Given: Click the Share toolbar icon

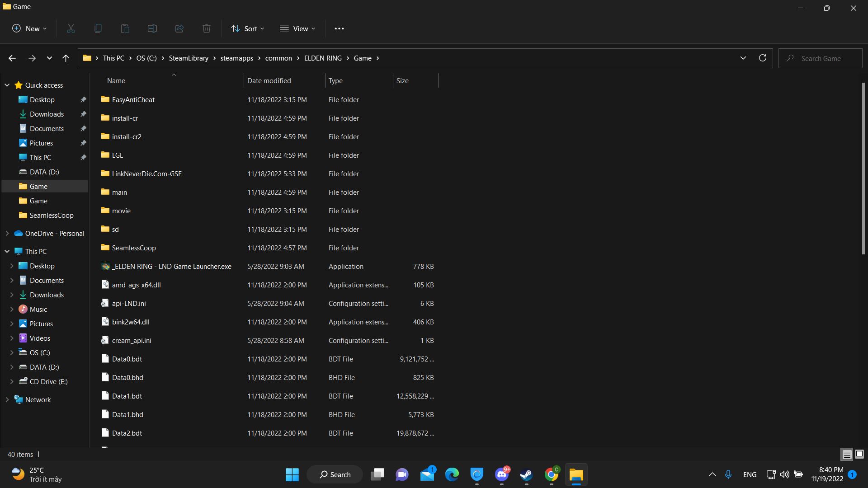Looking at the screenshot, I should (179, 28).
